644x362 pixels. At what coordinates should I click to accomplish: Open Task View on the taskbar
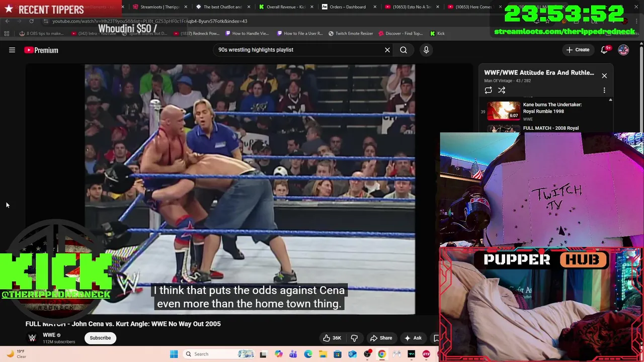[x=263, y=354]
